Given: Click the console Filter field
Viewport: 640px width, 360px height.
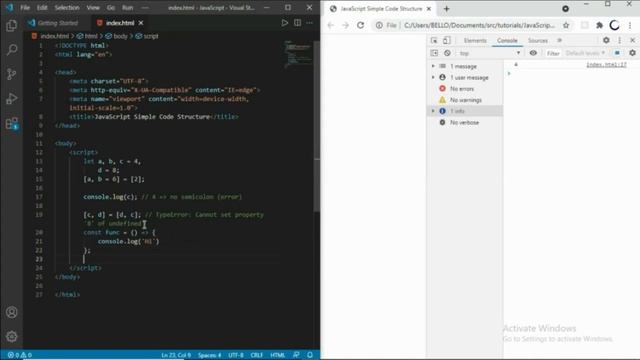Looking at the screenshot, I should coord(553,53).
